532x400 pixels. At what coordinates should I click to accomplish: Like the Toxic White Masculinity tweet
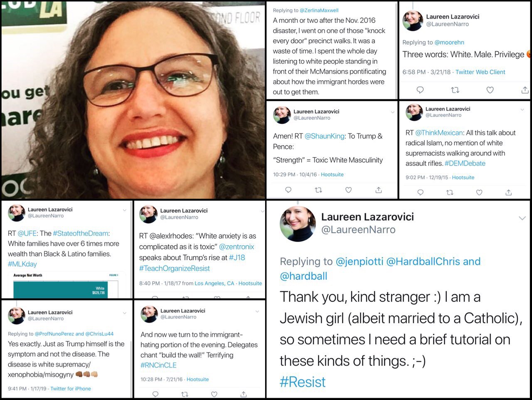348,190
